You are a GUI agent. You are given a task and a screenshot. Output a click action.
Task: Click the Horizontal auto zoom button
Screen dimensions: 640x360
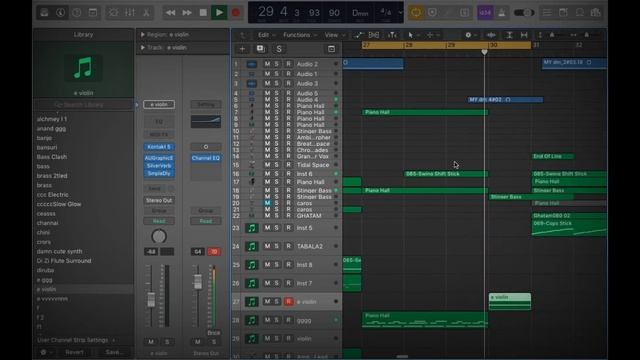point(524,35)
